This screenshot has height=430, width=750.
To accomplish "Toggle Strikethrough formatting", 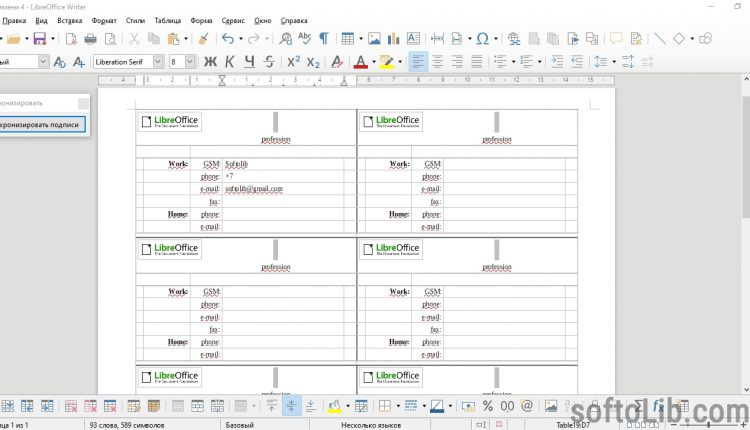I will point(269,62).
